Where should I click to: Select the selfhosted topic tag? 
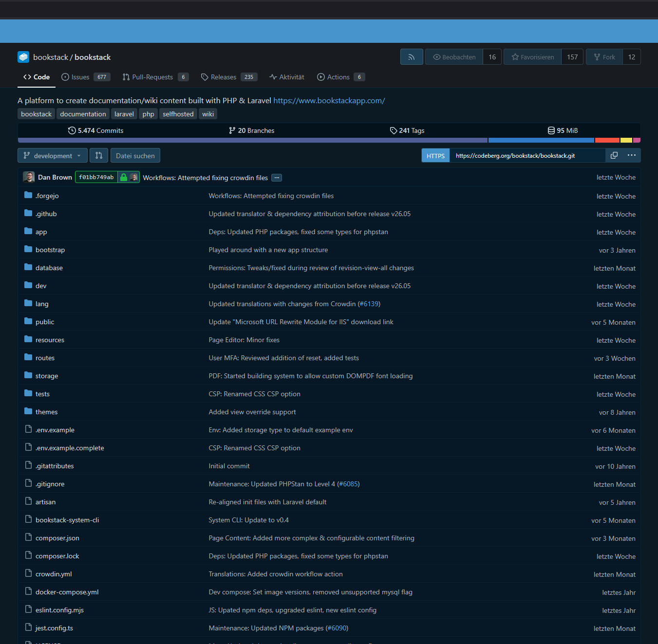point(178,114)
